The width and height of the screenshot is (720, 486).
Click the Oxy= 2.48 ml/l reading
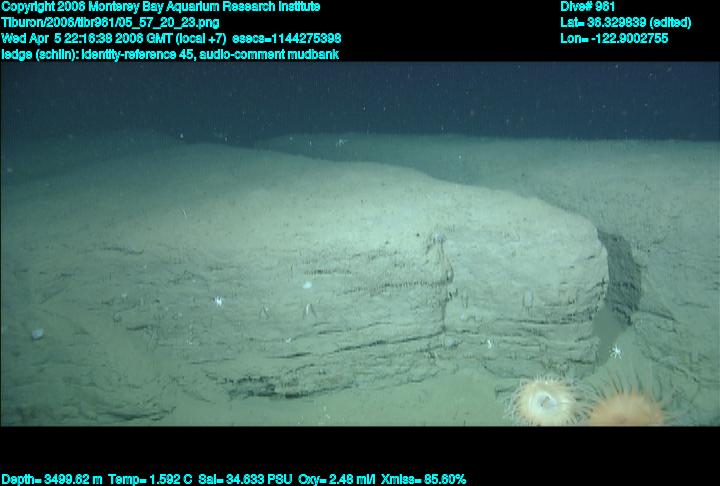point(337,480)
